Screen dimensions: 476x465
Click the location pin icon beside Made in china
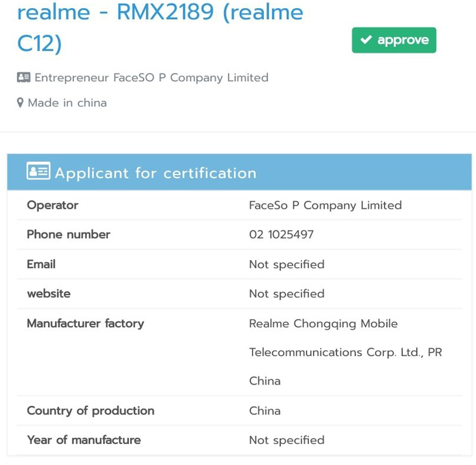pyautogui.click(x=20, y=103)
